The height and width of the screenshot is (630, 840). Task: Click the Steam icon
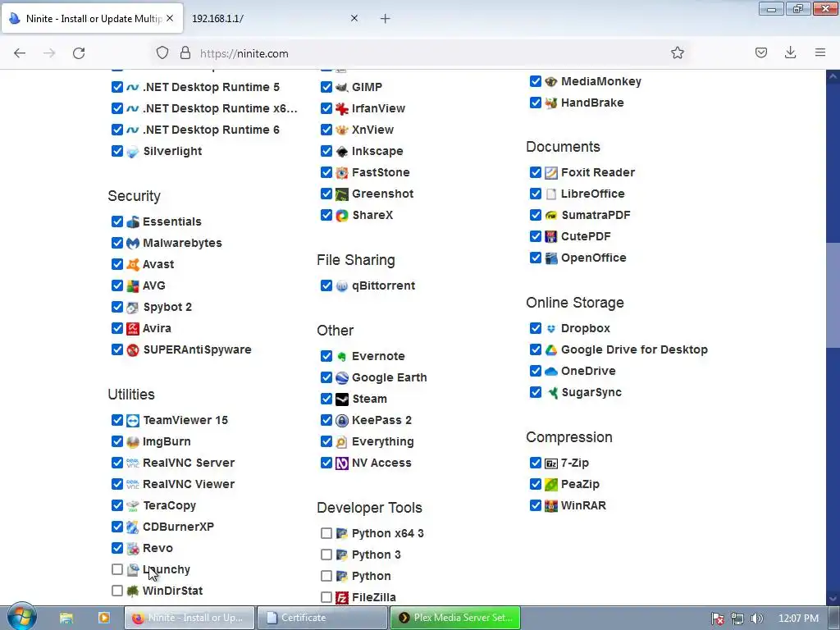342,399
